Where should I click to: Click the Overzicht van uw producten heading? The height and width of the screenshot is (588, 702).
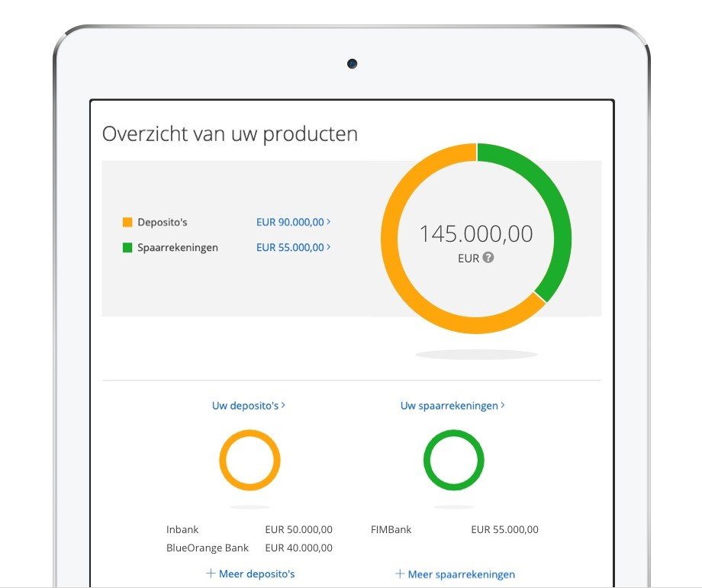[230, 134]
